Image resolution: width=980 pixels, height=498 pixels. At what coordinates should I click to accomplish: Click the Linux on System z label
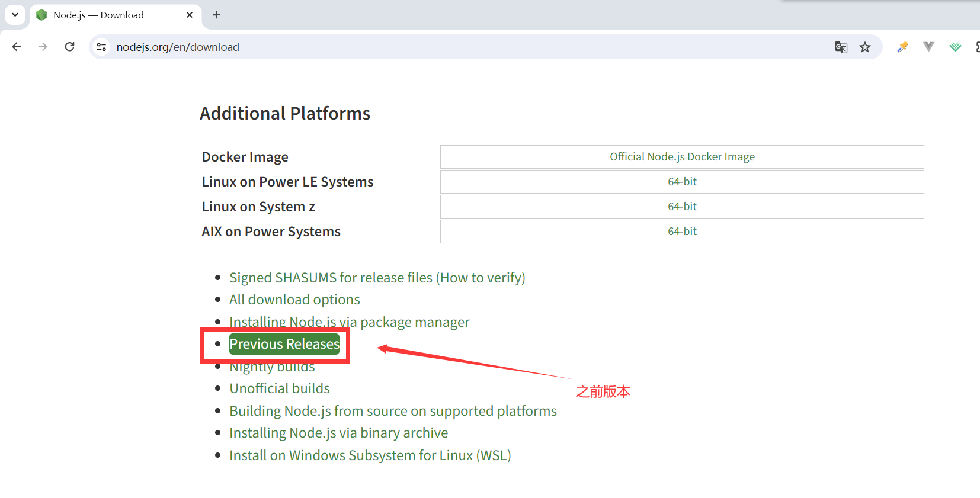258,207
